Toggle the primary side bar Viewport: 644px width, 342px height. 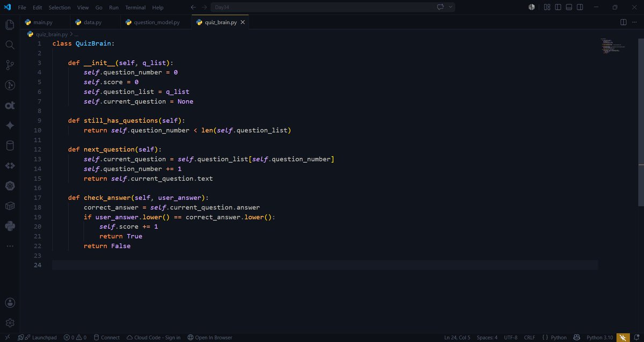[558, 8]
